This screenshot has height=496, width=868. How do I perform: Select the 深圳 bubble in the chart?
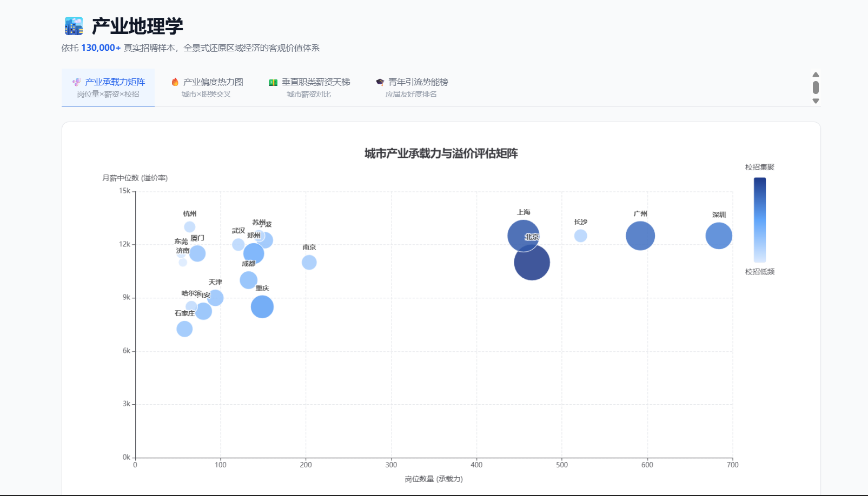point(718,236)
